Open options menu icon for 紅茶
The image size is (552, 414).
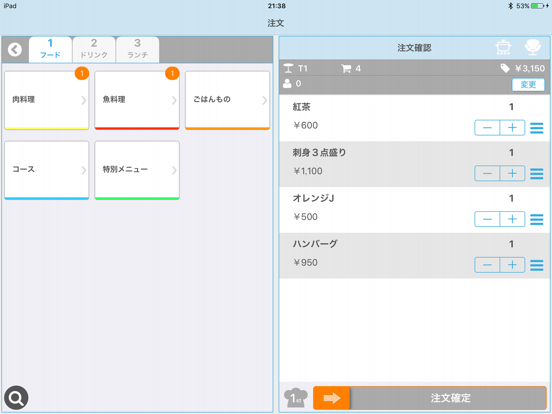pos(537,128)
